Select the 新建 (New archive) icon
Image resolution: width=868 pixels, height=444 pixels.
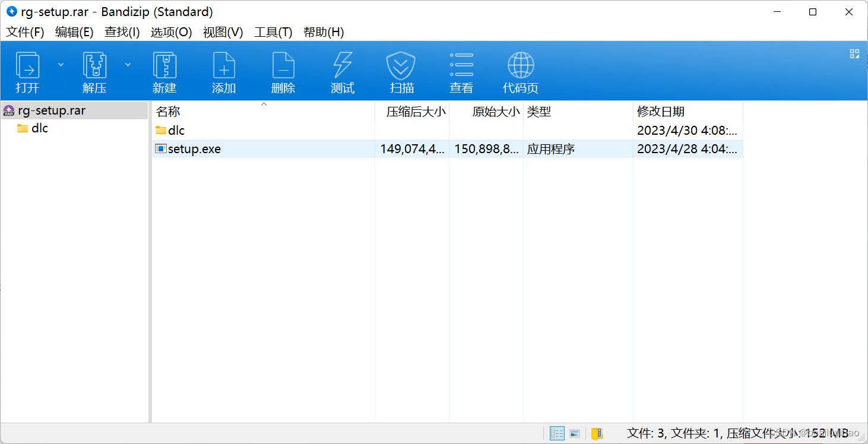164,71
